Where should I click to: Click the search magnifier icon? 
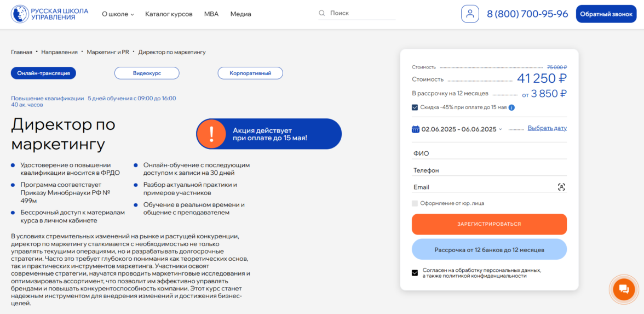[x=322, y=13]
